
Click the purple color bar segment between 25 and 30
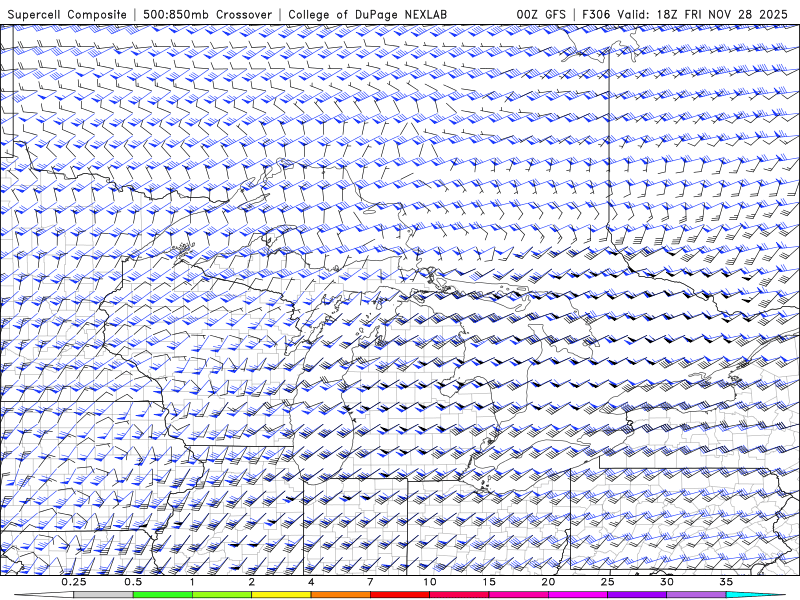point(637,595)
